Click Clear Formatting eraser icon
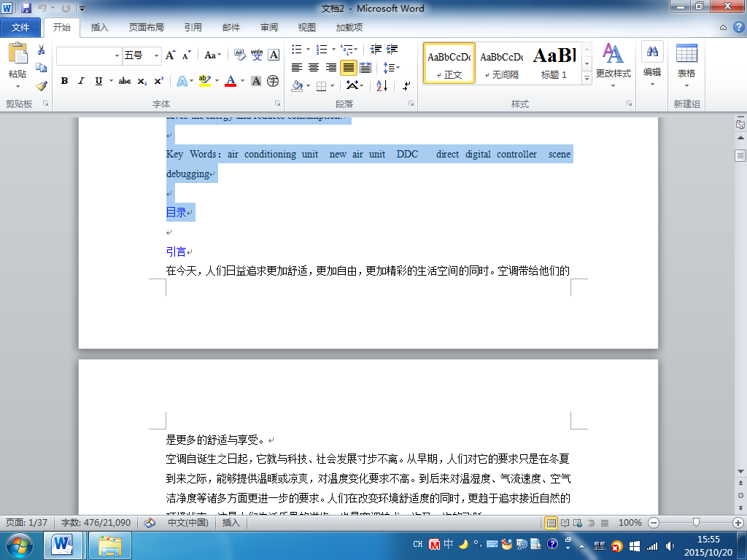Screen dimensions: 747x560 (239, 55)
